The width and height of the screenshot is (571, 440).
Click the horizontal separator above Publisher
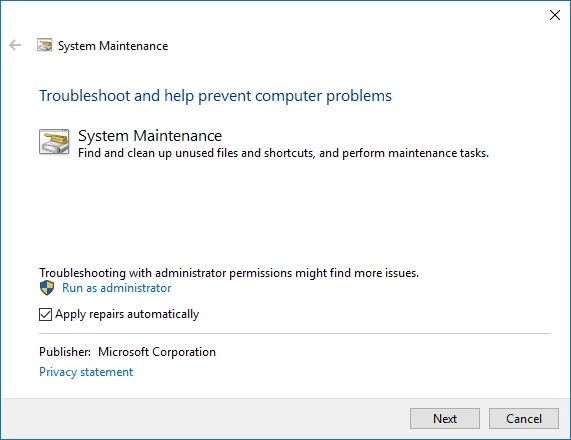[x=295, y=333]
